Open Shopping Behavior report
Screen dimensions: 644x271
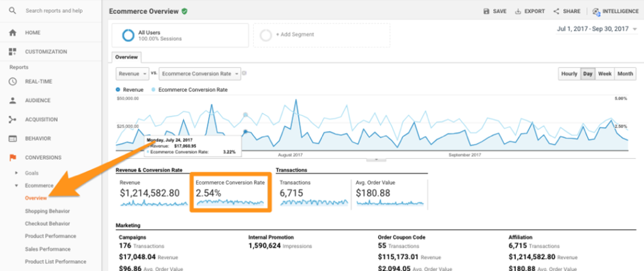(47, 211)
